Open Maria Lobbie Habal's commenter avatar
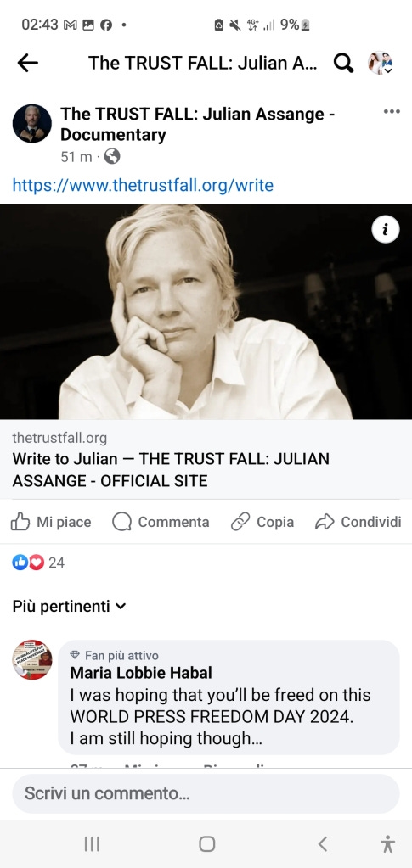This screenshot has width=412, height=868. coord(32,660)
